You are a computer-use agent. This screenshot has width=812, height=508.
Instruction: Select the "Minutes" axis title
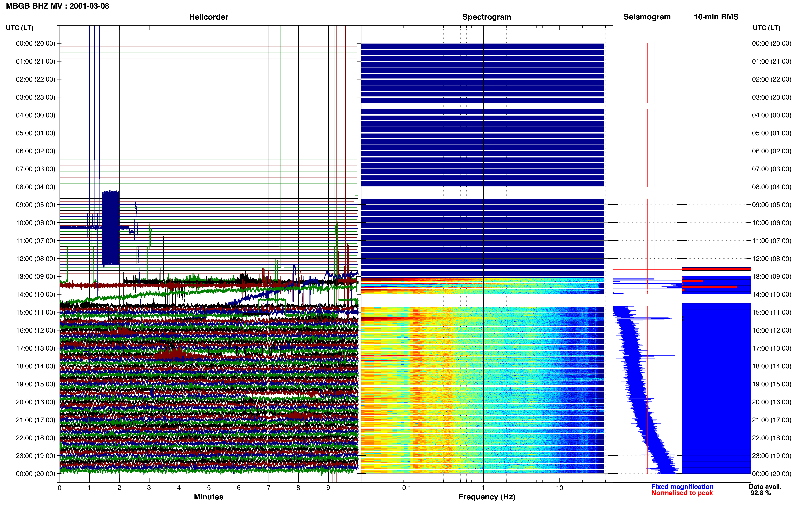click(209, 497)
